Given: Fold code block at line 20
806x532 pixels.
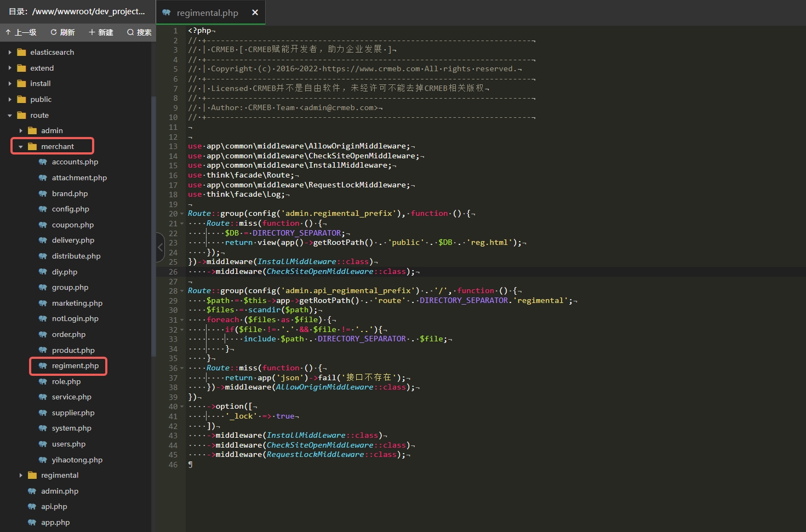Looking at the screenshot, I should click(182, 214).
